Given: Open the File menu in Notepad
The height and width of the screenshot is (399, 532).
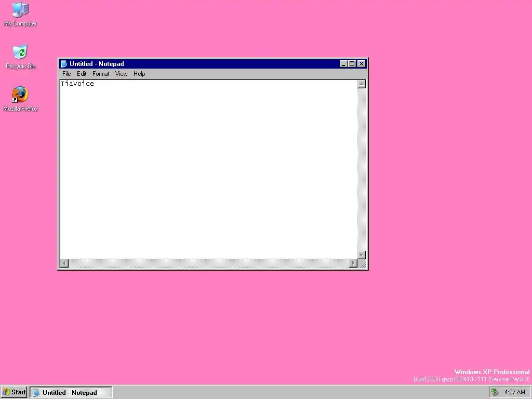Looking at the screenshot, I should point(66,74).
